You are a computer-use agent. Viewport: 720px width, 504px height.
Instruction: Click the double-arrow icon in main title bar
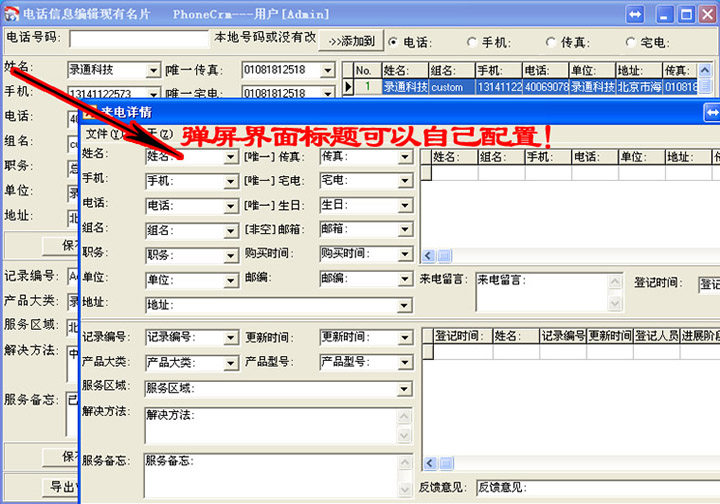(635, 15)
